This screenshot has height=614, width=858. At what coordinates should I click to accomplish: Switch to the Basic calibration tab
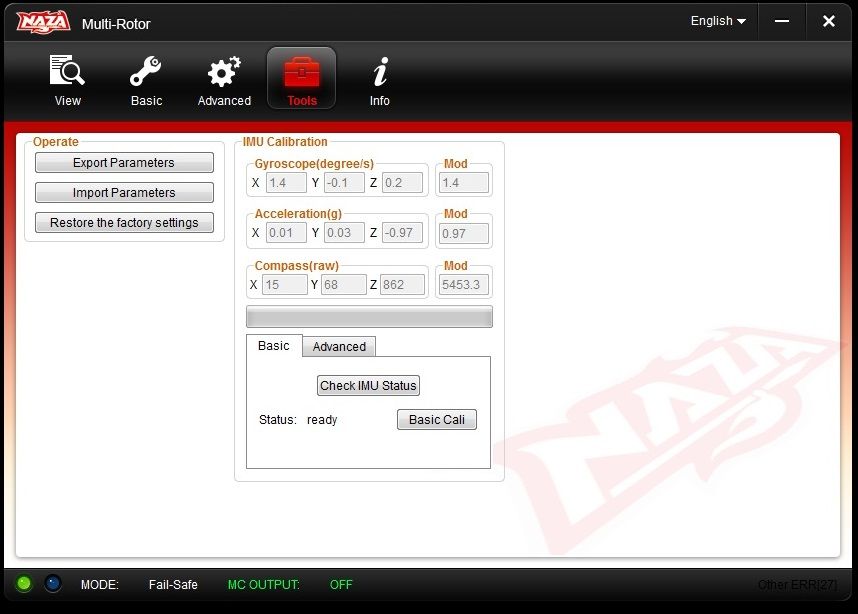(x=274, y=346)
